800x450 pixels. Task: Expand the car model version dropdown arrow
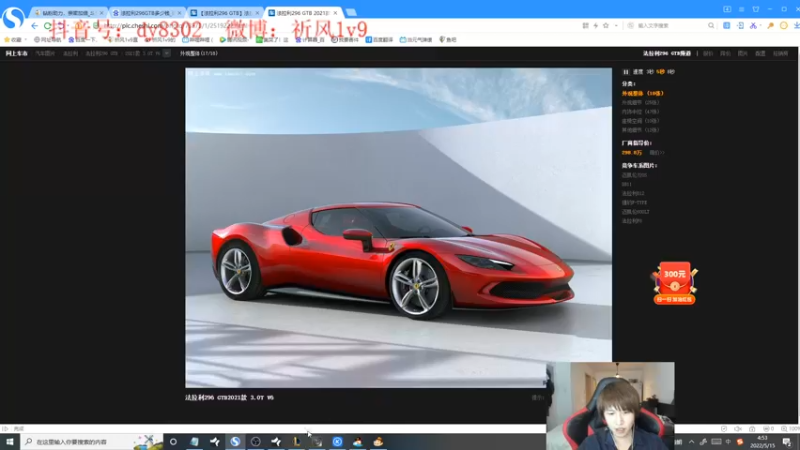[x=167, y=53]
